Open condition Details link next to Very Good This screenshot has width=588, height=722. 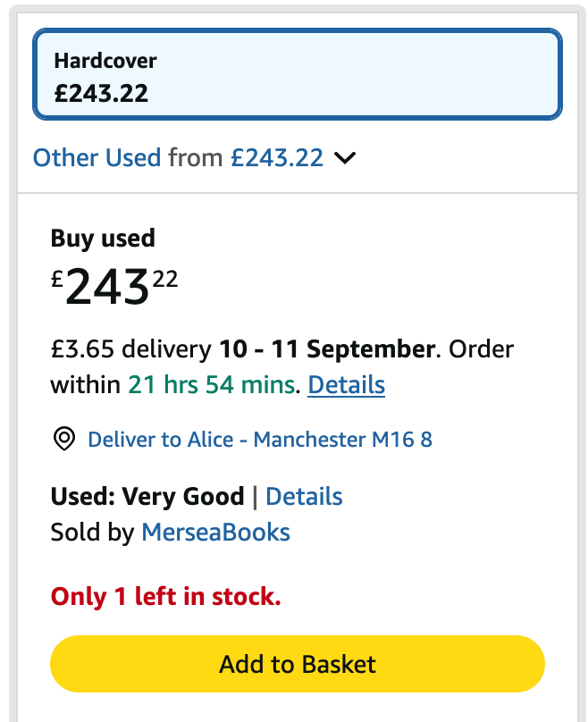pos(304,496)
